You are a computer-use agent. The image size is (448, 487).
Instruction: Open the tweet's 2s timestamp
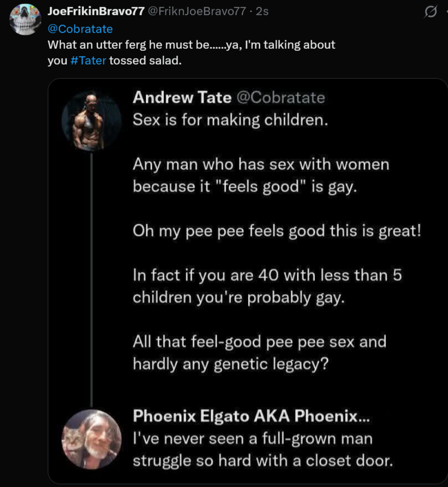[262, 12]
